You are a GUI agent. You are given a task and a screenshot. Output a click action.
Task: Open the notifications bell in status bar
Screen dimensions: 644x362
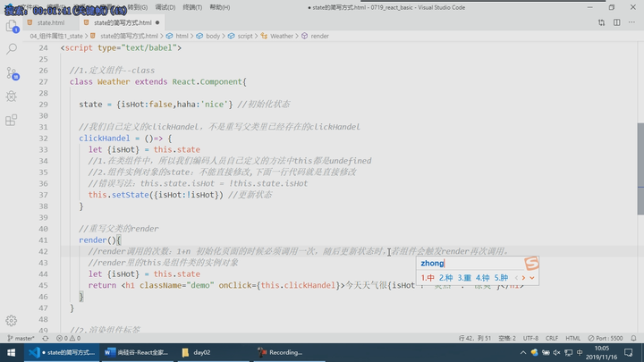[x=634, y=338]
